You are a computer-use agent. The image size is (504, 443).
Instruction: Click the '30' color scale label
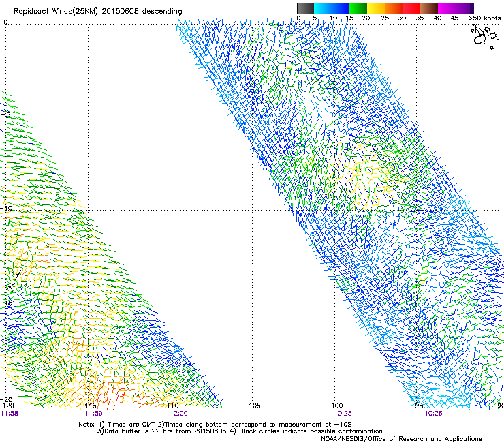tap(402, 18)
